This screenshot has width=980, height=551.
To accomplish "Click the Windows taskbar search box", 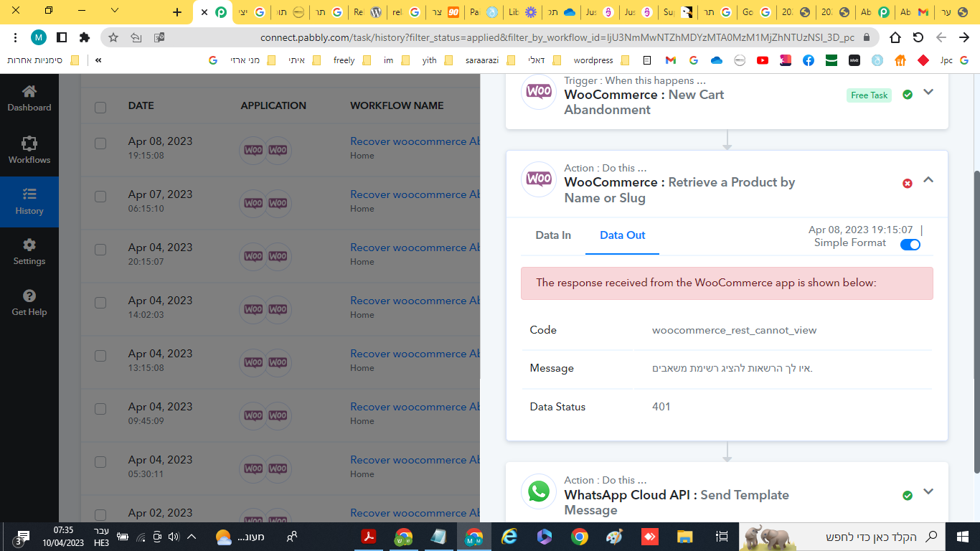I will pyautogui.click(x=841, y=536).
